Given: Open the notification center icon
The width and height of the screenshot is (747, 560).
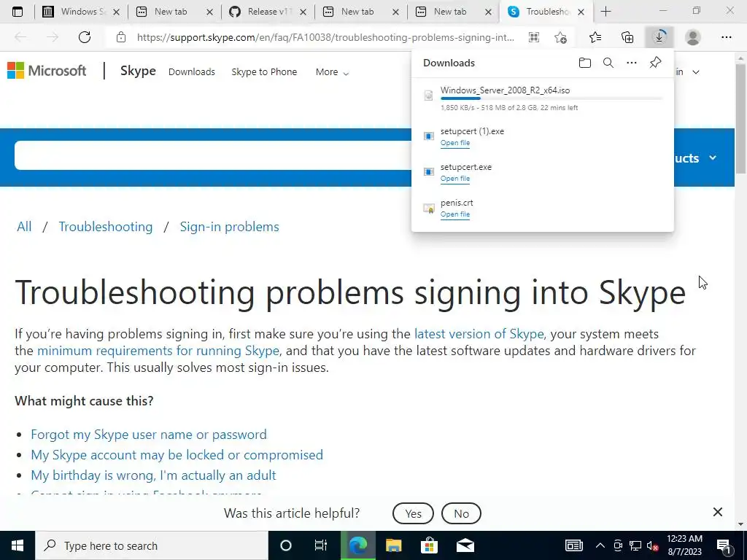Looking at the screenshot, I should pos(724,545).
